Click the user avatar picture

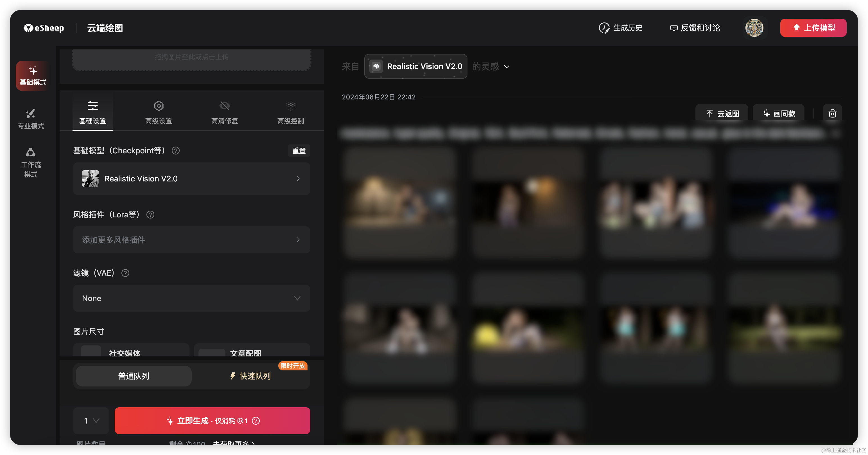pos(754,28)
